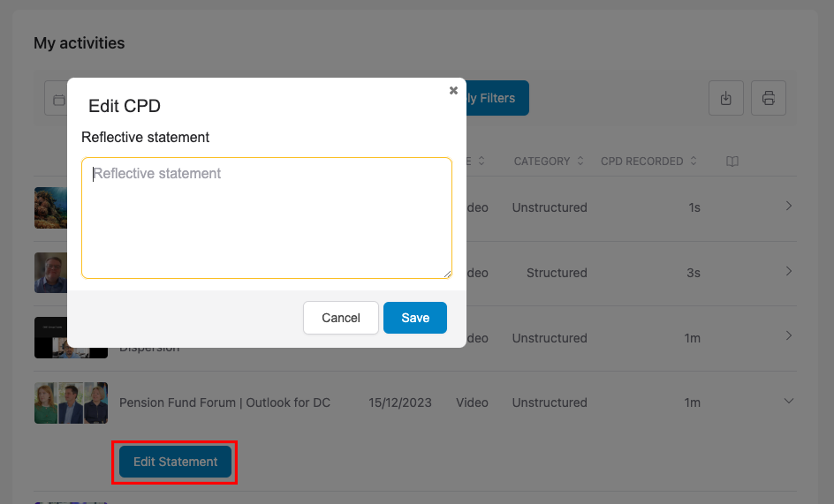Sort by the CPD Recorded column
Image resolution: width=834 pixels, height=504 pixels.
(648, 162)
